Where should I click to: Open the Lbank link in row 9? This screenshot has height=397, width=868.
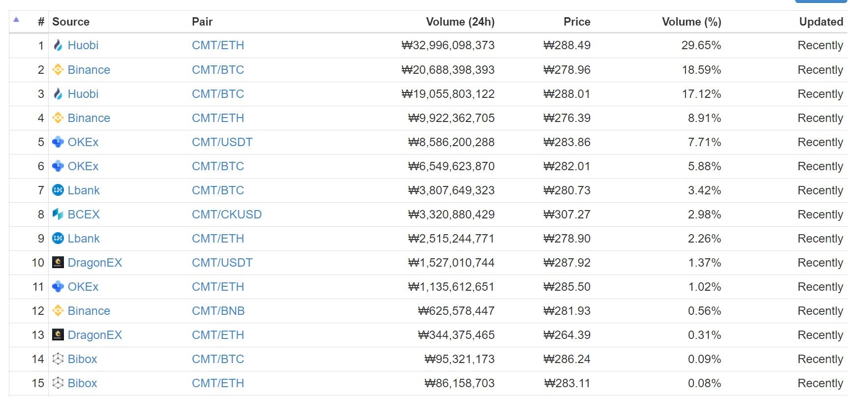(x=84, y=238)
